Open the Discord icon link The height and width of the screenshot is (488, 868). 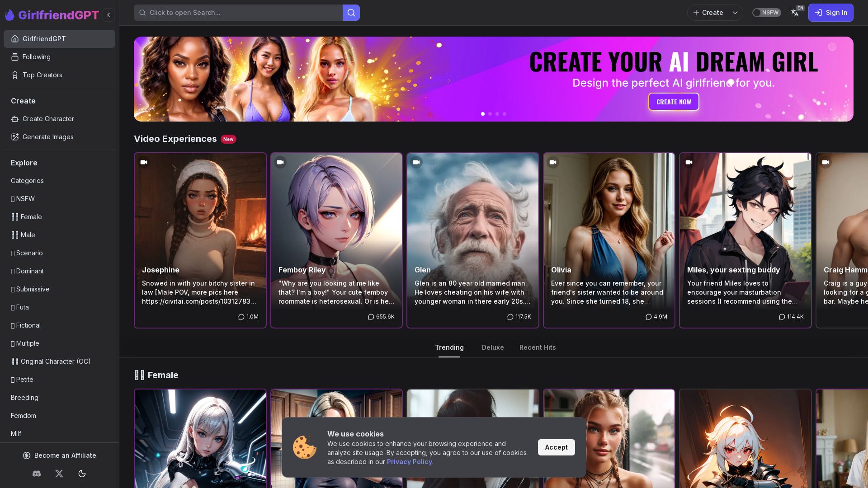(x=37, y=474)
